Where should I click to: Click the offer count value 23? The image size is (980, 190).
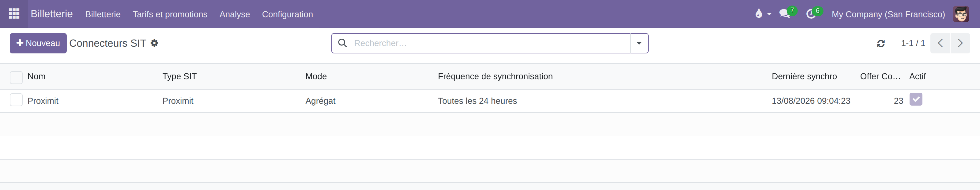point(898,101)
